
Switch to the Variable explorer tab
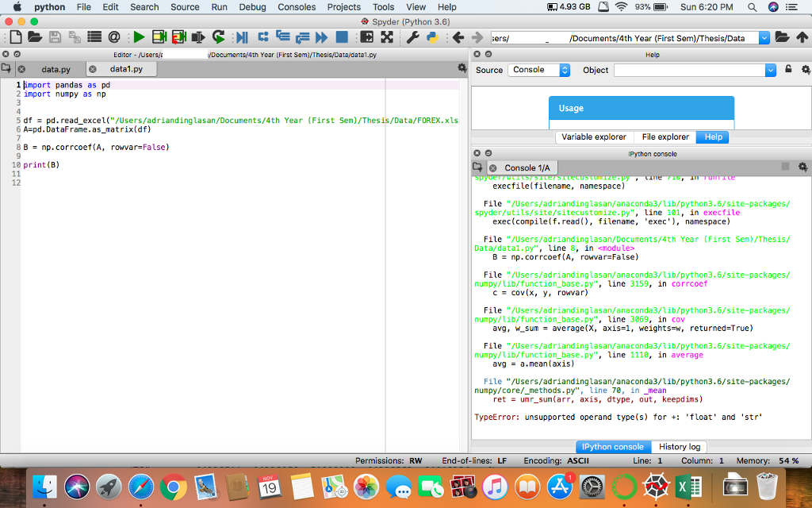click(594, 137)
